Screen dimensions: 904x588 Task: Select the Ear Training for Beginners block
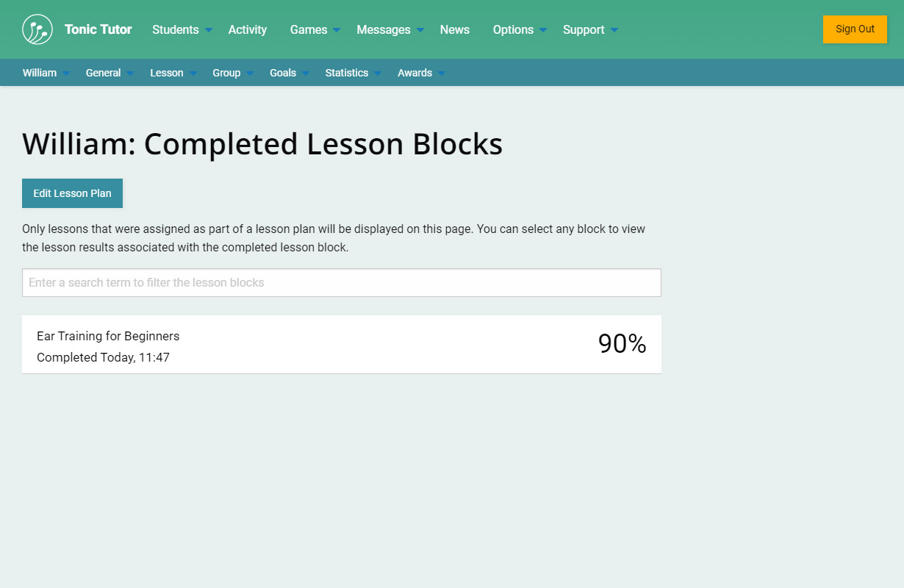click(x=341, y=345)
